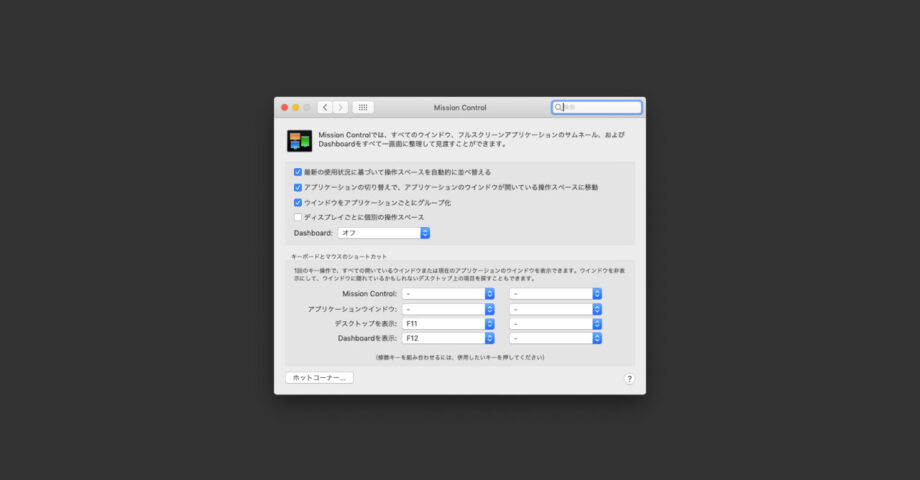Click the Dashboardを表示: label
The width and height of the screenshot is (920, 480).
pyautogui.click(x=367, y=338)
